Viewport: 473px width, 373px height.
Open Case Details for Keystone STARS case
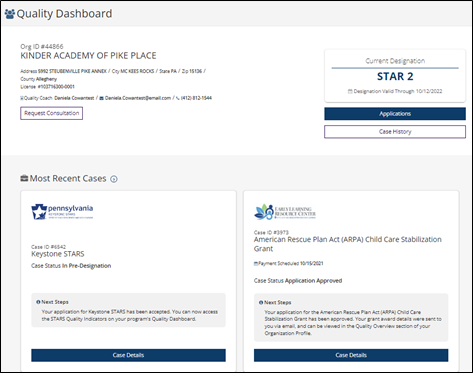(128, 355)
